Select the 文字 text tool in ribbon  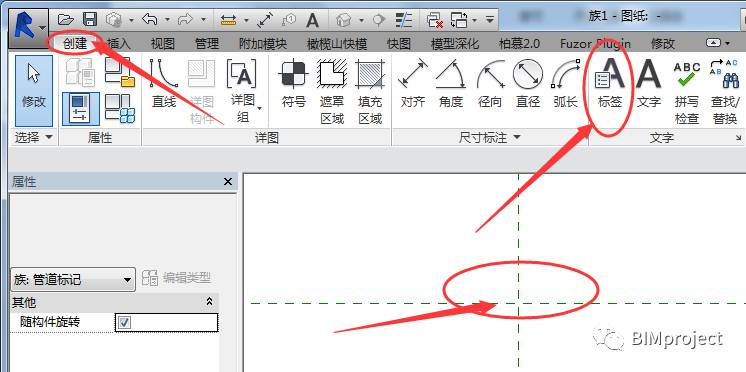pyautogui.click(x=649, y=84)
